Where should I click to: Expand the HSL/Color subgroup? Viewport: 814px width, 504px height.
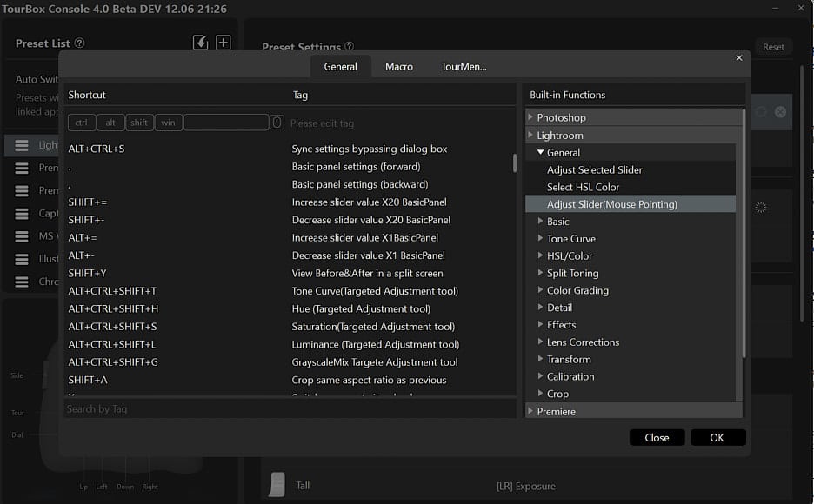click(x=540, y=255)
